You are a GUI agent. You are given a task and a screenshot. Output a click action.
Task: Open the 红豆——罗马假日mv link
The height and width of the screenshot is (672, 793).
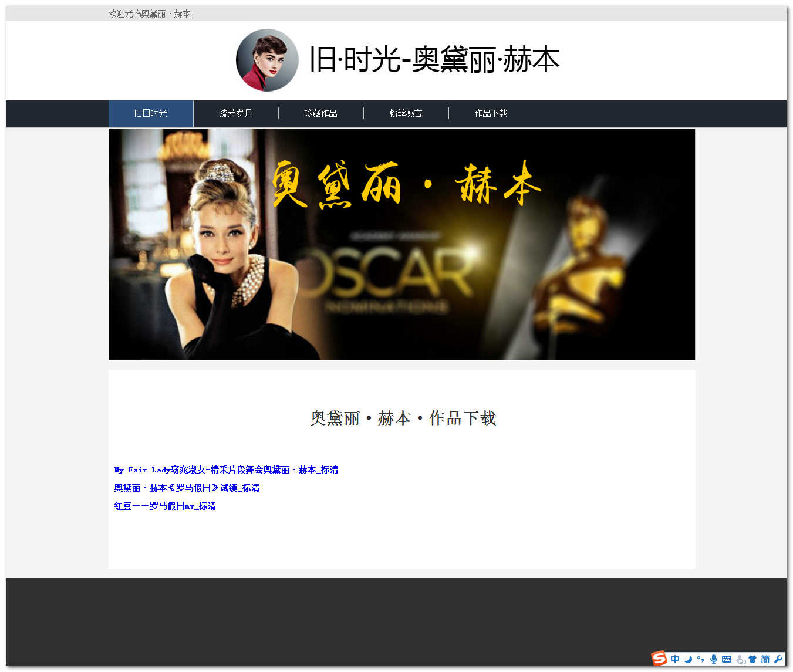tap(165, 506)
